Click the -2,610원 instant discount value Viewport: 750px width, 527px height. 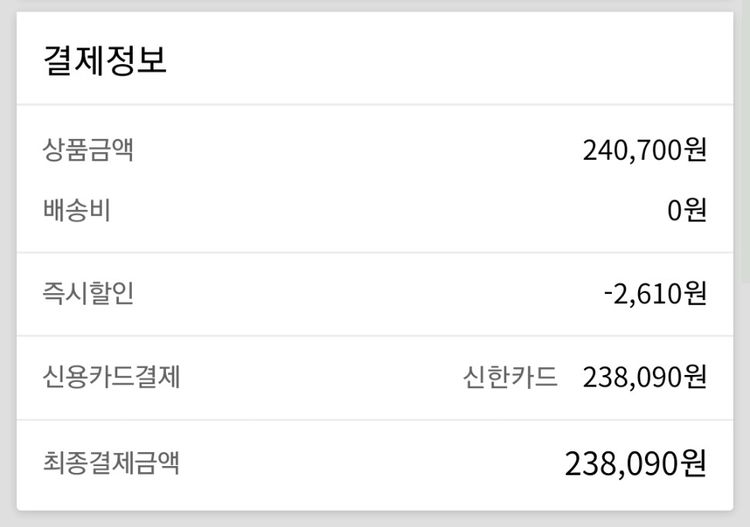(655, 294)
